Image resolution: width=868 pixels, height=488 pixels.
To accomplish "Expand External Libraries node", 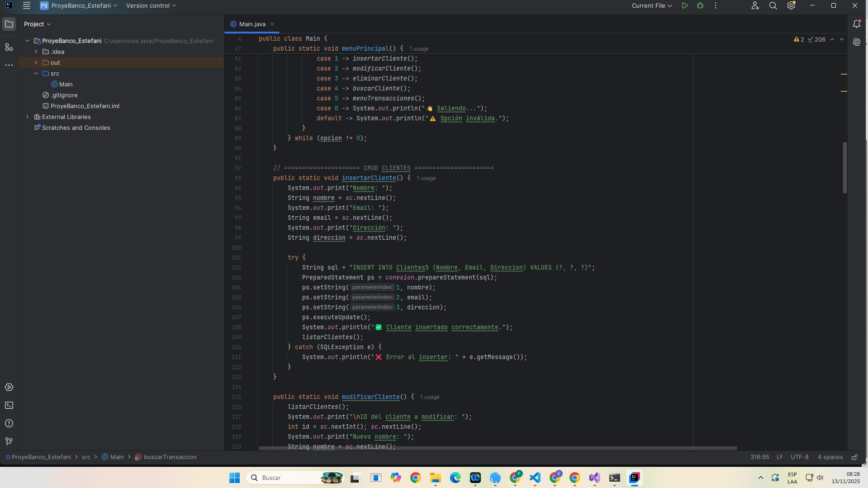I will pyautogui.click(x=28, y=117).
